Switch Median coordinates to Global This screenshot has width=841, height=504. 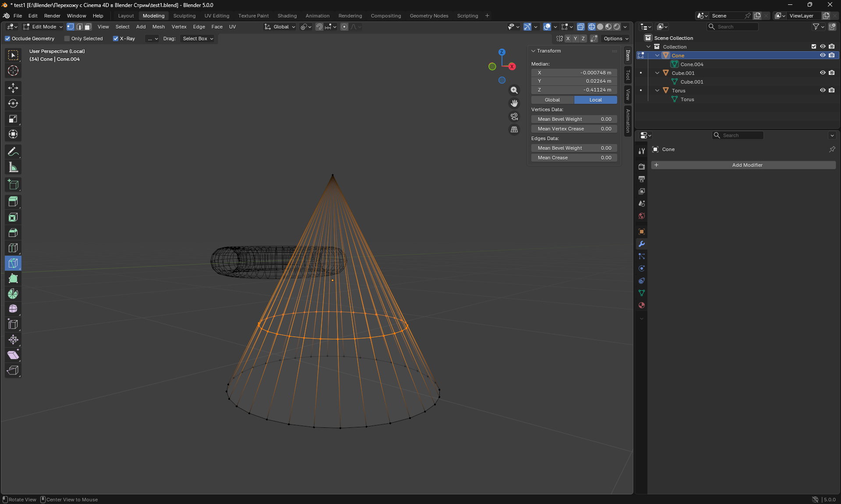coord(552,100)
